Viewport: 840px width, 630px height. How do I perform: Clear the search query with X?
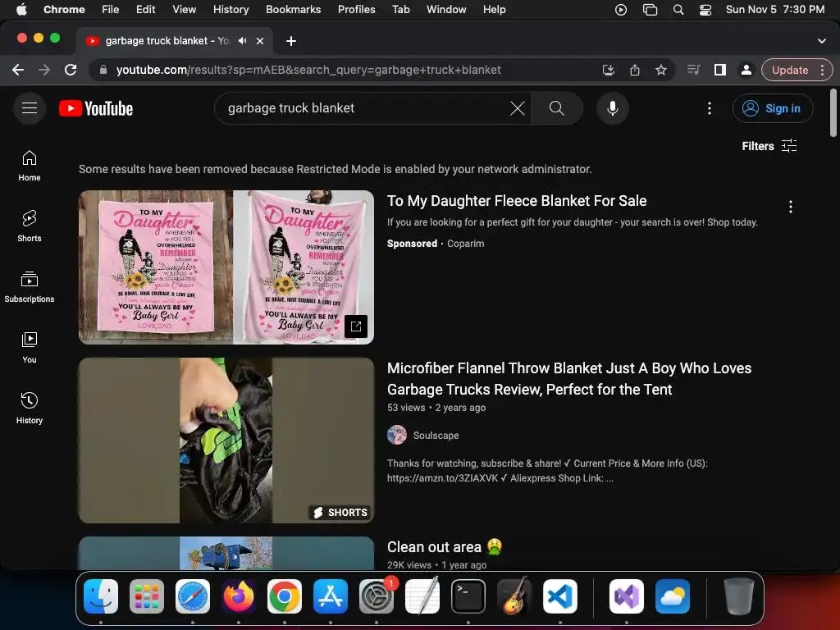point(517,108)
